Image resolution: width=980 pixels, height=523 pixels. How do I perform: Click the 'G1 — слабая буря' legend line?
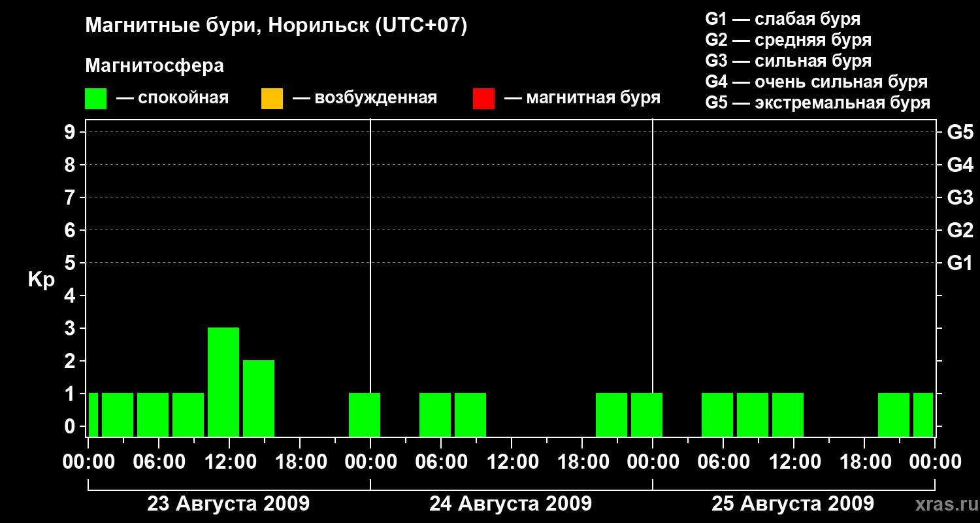click(x=783, y=19)
